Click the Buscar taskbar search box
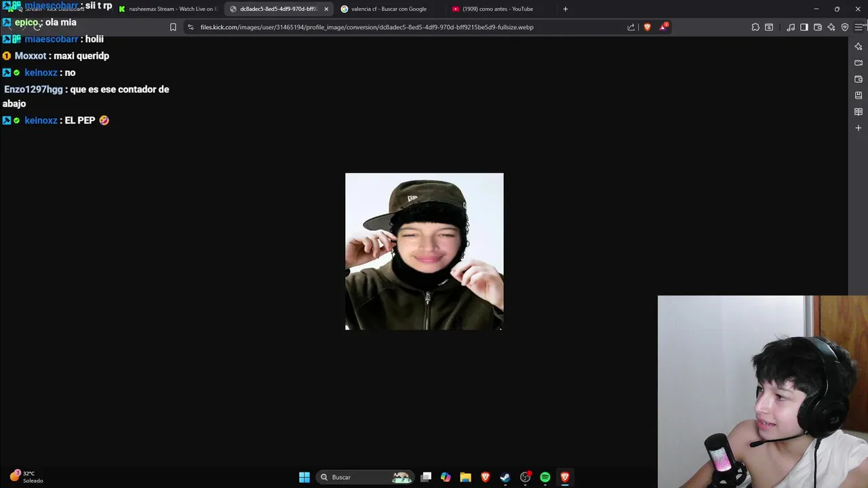 [x=366, y=477]
